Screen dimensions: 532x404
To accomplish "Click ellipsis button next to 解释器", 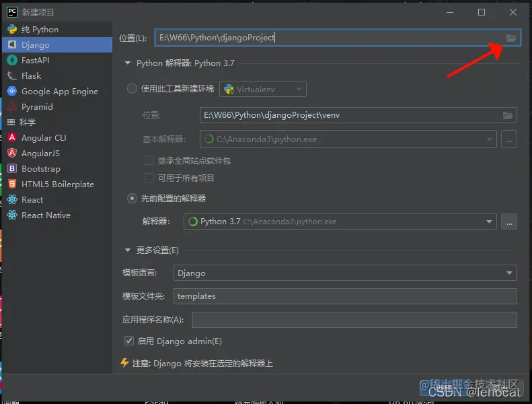I will point(509,222).
